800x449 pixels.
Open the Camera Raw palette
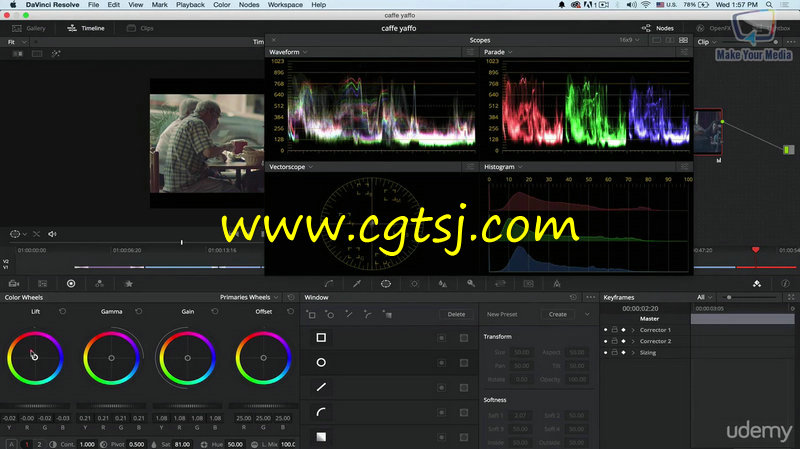(14, 284)
